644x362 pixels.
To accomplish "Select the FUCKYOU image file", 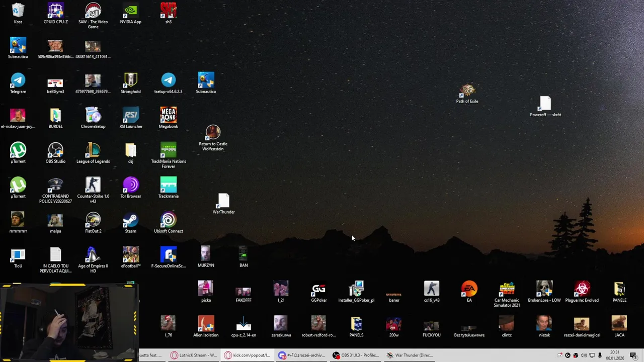I will 432,330.
